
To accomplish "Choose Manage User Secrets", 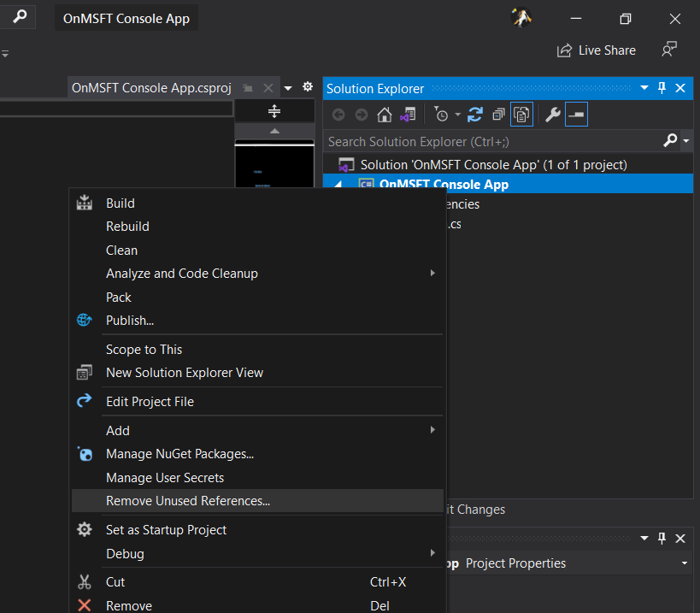I will (257, 477).
